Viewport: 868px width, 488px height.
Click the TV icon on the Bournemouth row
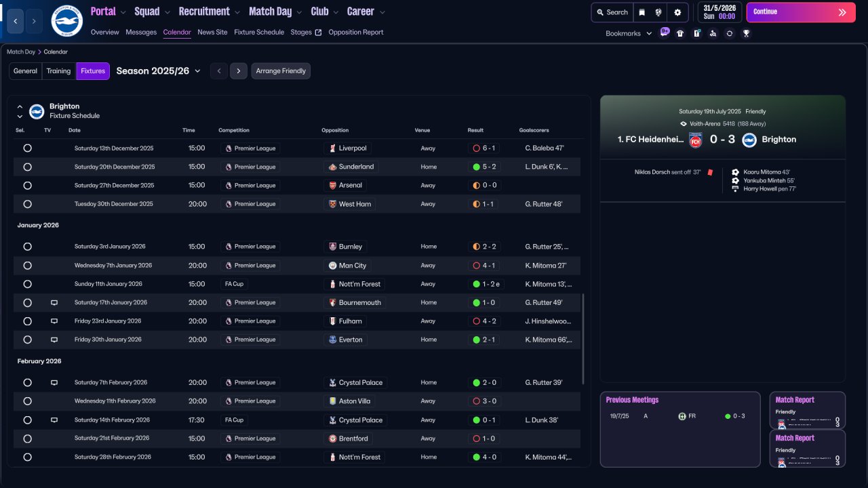(x=54, y=302)
